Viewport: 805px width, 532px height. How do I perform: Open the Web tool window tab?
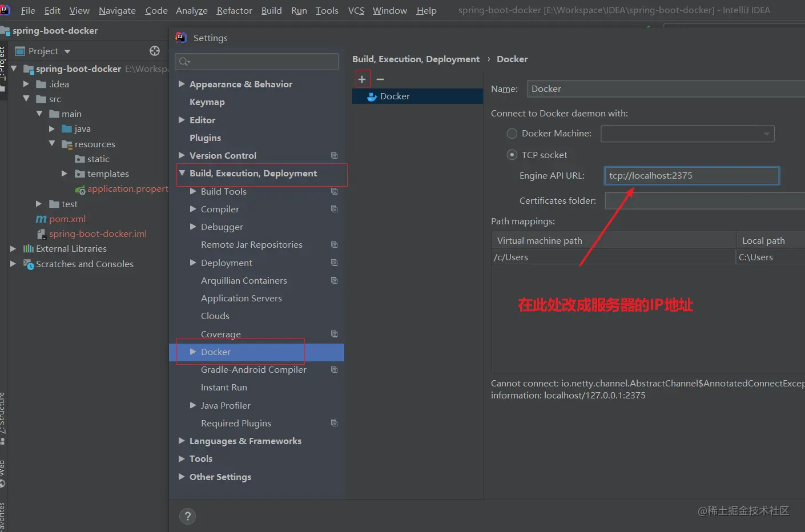point(3,473)
